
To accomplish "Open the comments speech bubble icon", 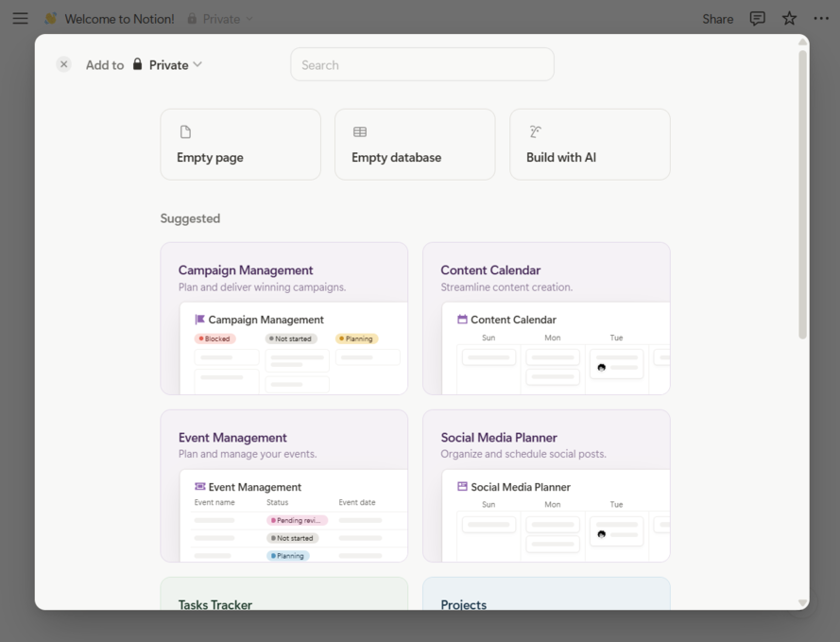I will click(757, 19).
